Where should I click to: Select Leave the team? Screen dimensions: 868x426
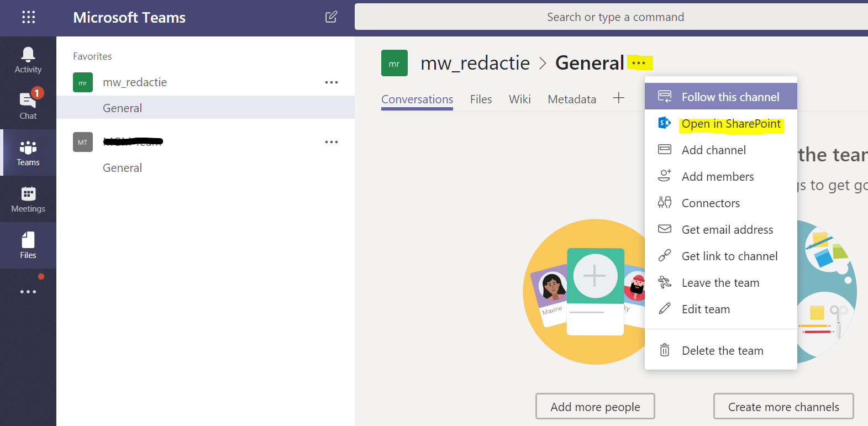(721, 282)
